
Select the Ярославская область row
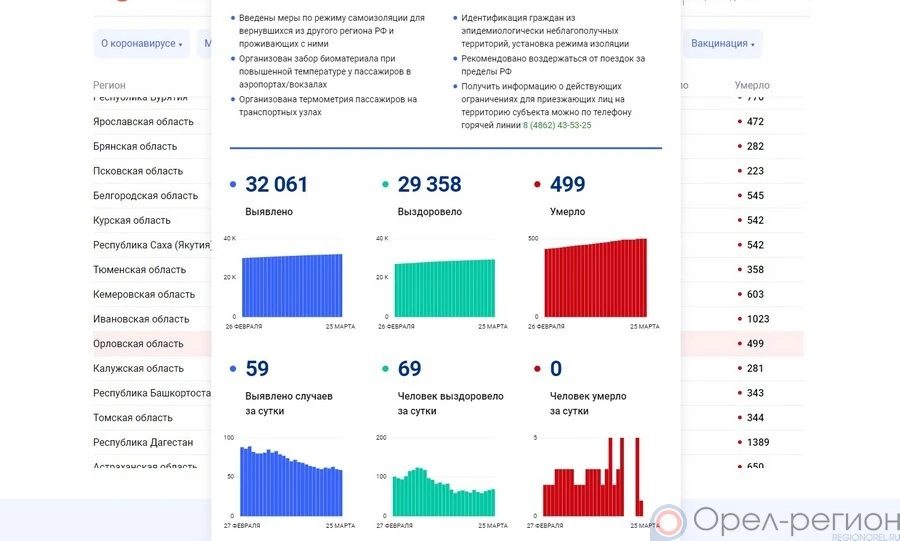pos(143,121)
